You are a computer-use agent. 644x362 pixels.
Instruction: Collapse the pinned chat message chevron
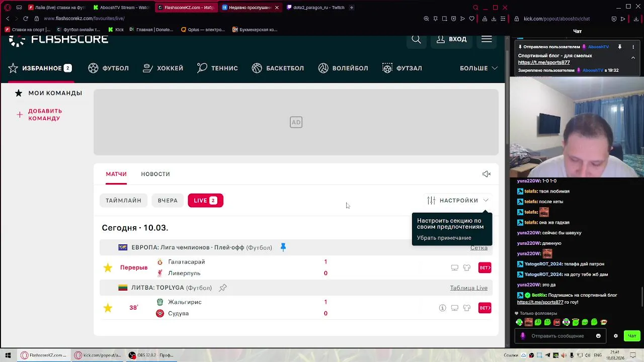pos(633,58)
